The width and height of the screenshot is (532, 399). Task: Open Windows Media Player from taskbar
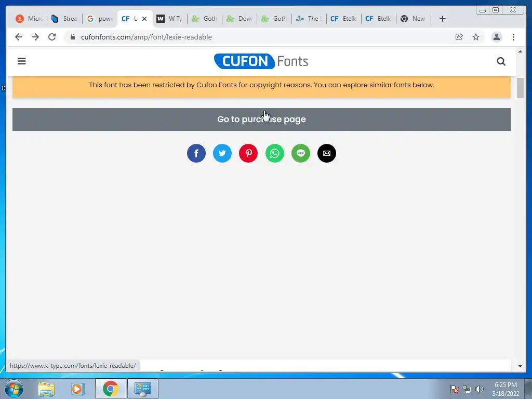pyautogui.click(x=77, y=389)
